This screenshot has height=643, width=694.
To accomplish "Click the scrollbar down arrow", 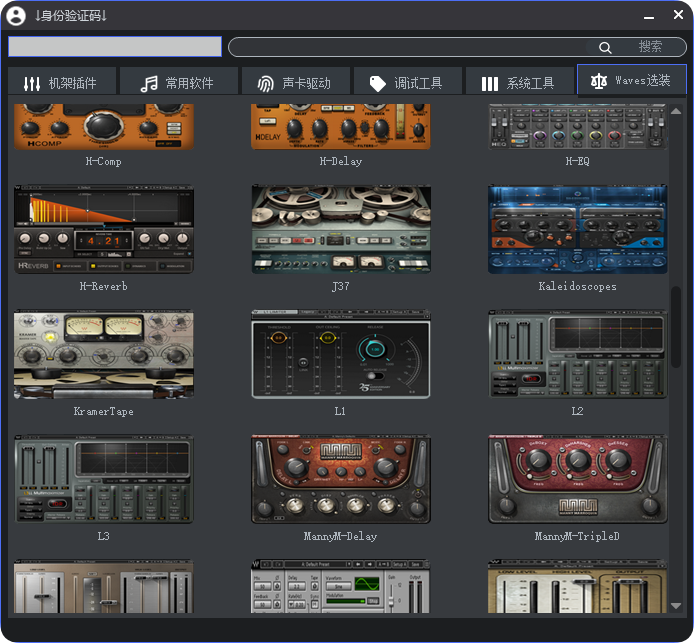I will pos(676,606).
